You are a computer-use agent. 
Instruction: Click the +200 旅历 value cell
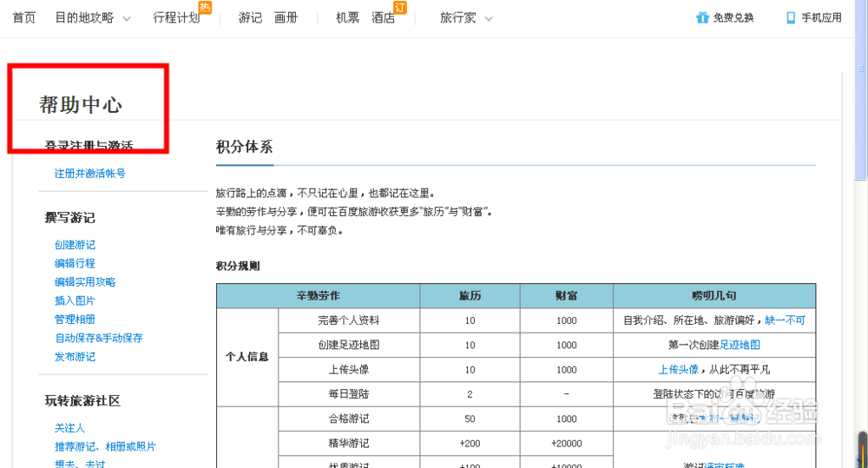(470, 443)
